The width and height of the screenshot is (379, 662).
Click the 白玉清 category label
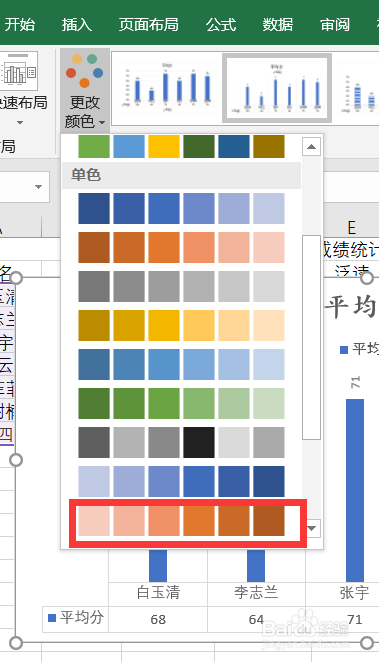158,592
